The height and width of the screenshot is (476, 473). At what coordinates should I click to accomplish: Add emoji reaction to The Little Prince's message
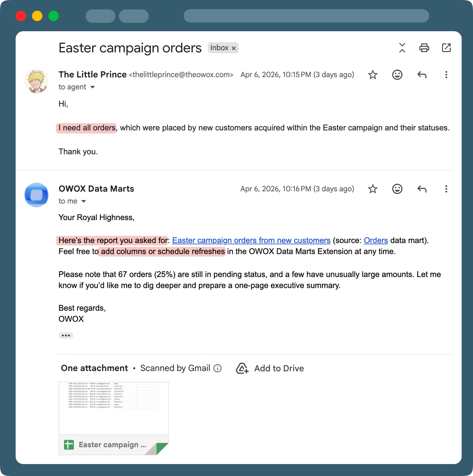pyautogui.click(x=397, y=75)
